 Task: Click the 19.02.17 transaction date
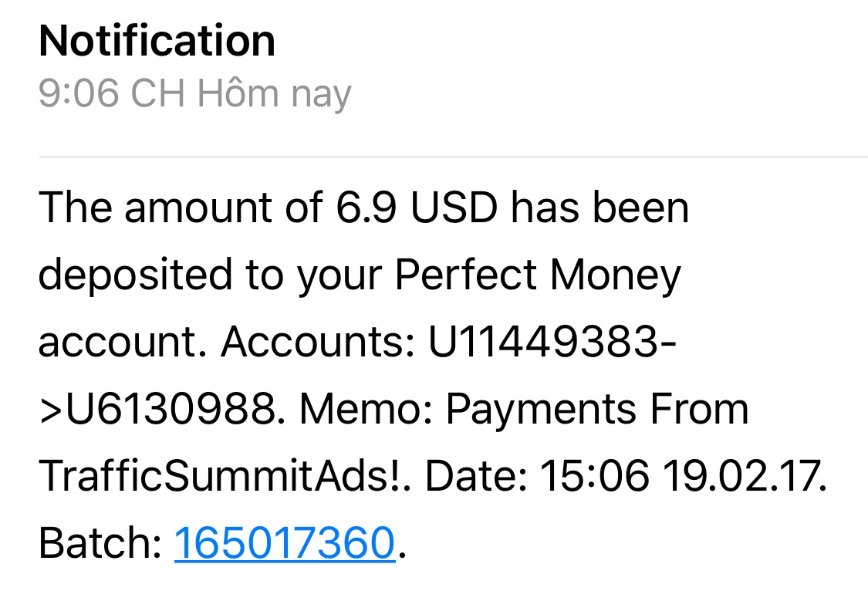744,476
